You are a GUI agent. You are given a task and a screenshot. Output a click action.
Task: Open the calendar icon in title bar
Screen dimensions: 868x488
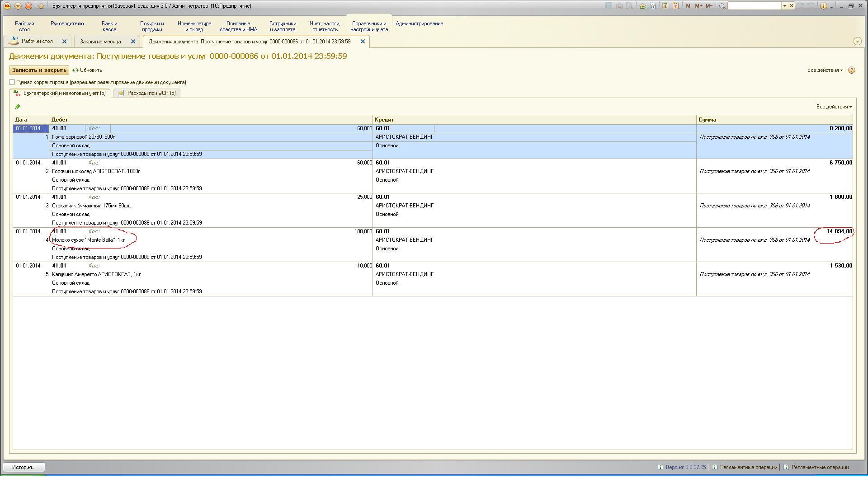[675, 6]
